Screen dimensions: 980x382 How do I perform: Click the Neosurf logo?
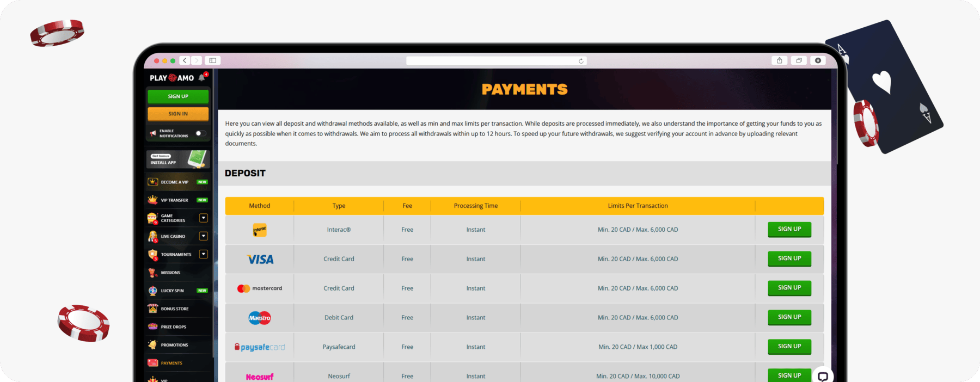click(260, 377)
